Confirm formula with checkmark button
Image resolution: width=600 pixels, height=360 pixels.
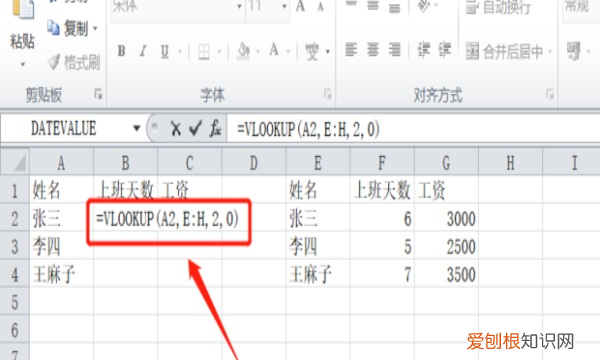(196, 129)
